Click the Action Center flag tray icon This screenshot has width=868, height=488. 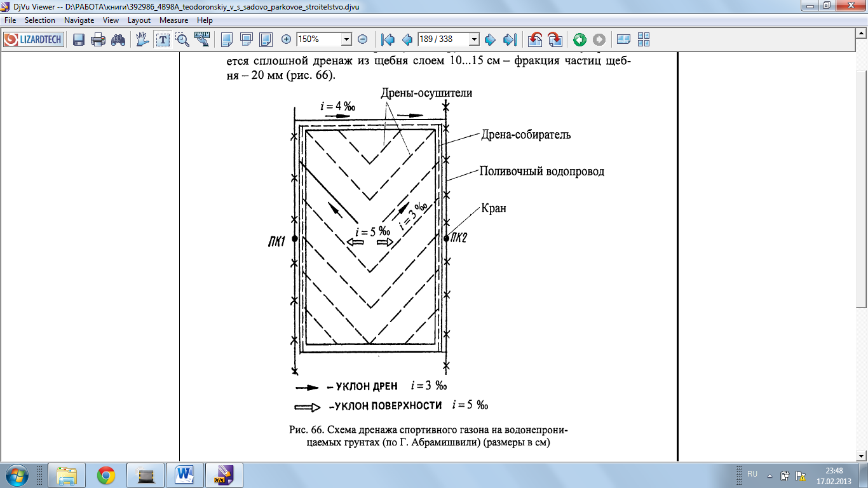pos(799,475)
